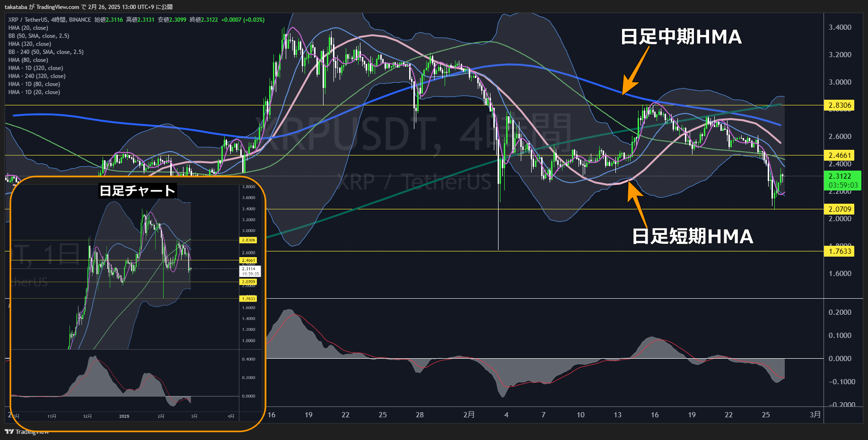Click the 12月 label on inset time axis
The width and height of the screenshot is (868, 440).
click(88, 416)
